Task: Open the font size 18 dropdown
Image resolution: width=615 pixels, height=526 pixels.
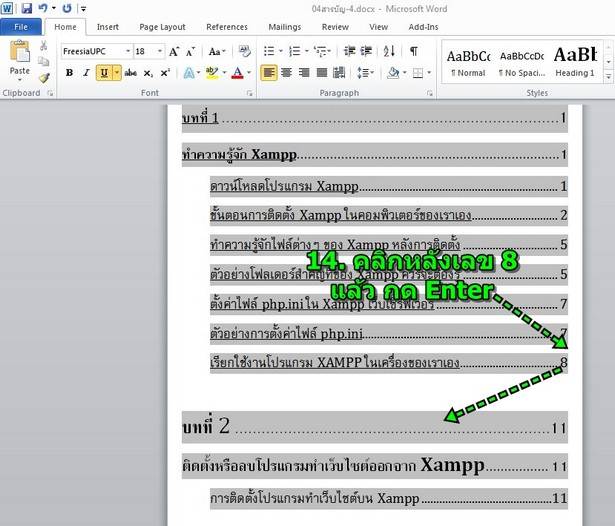Action: coord(160,51)
